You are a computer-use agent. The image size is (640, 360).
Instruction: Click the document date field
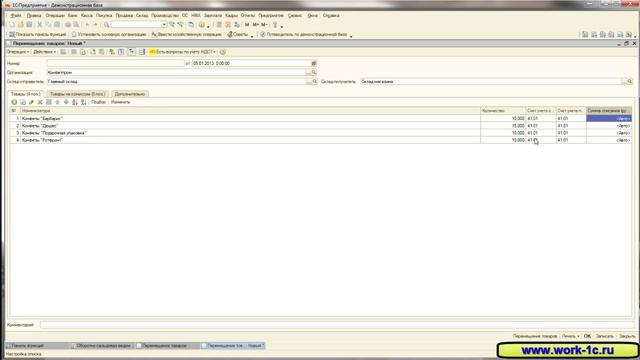click(x=251, y=63)
